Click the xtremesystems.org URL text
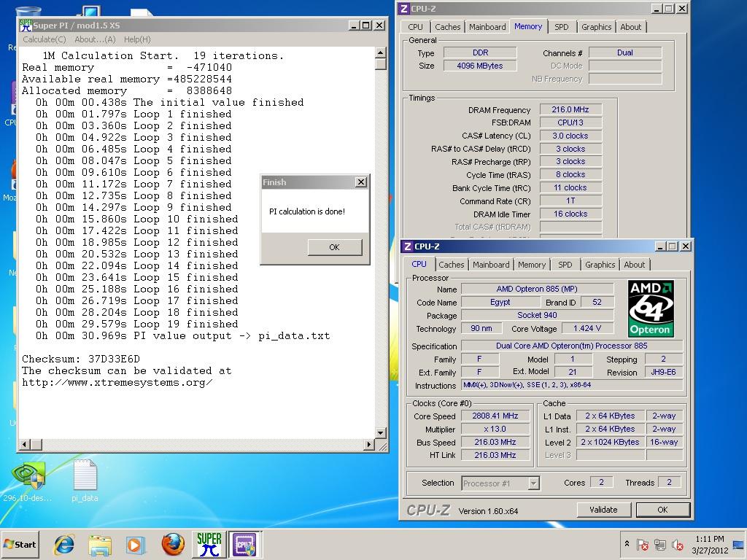 117,382
